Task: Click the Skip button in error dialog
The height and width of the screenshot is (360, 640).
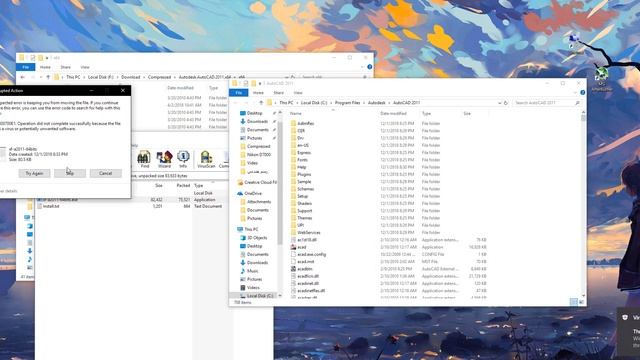Action: pos(70,173)
